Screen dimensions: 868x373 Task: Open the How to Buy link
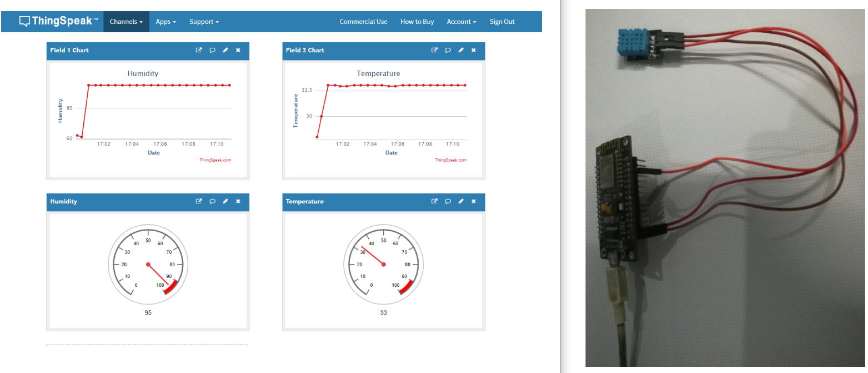pos(417,22)
